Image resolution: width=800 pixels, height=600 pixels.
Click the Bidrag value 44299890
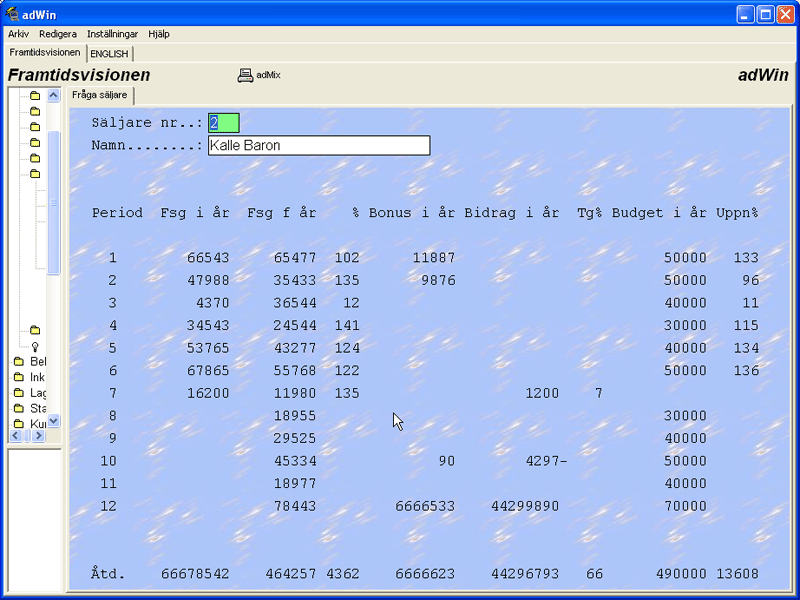point(524,506)
